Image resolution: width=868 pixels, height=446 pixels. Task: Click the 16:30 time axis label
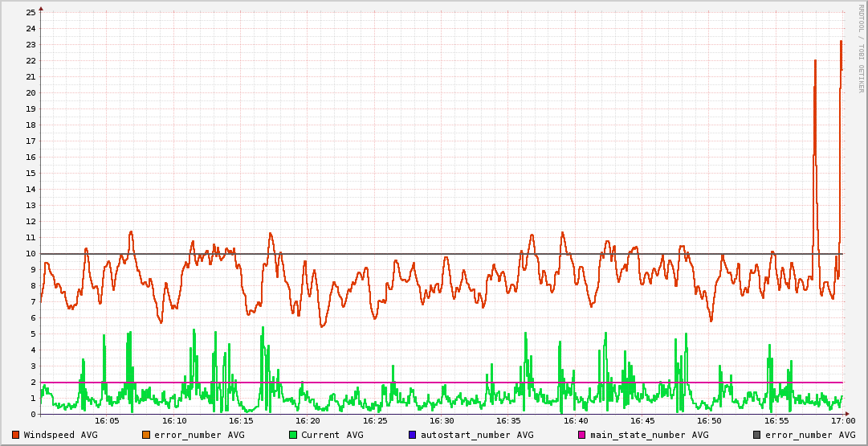pos(442,421)
